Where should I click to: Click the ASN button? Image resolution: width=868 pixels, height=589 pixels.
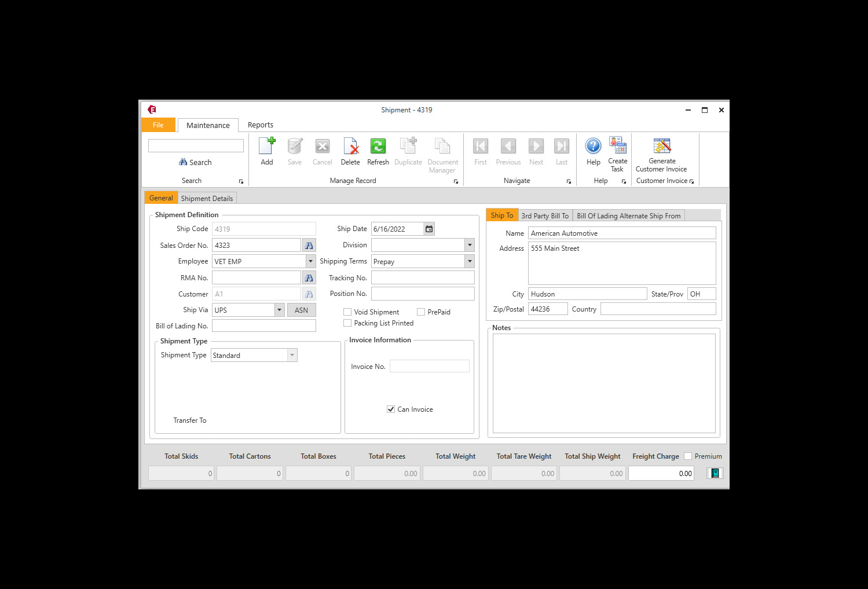[x=301, y=310]
